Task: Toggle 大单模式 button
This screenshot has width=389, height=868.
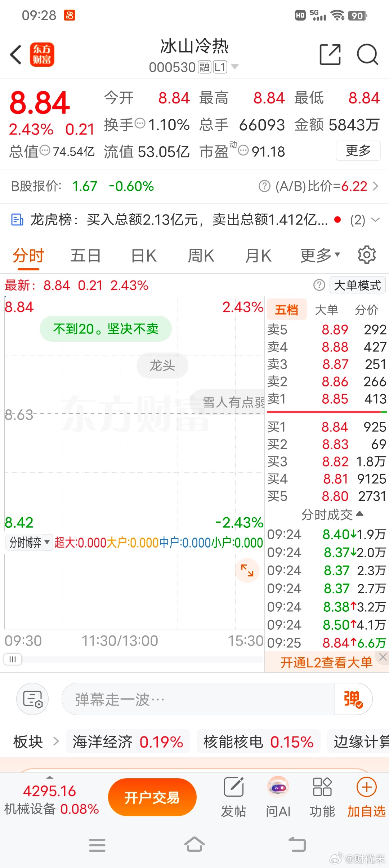Action: point(358,285)
